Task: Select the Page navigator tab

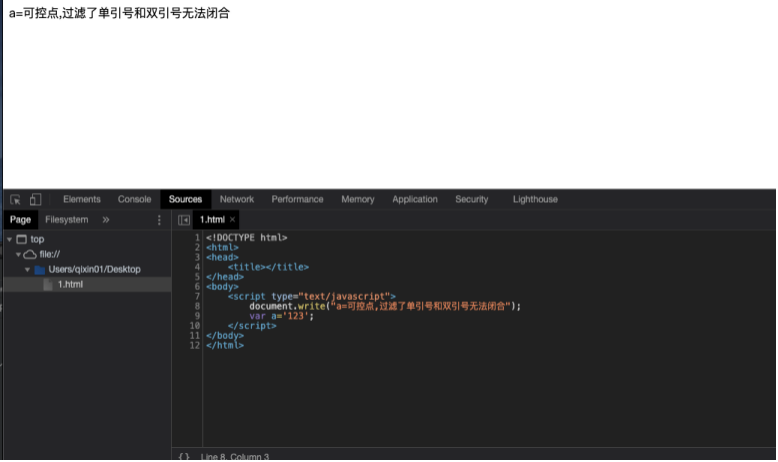Action: pyautogui.click(x=20, y=220)
